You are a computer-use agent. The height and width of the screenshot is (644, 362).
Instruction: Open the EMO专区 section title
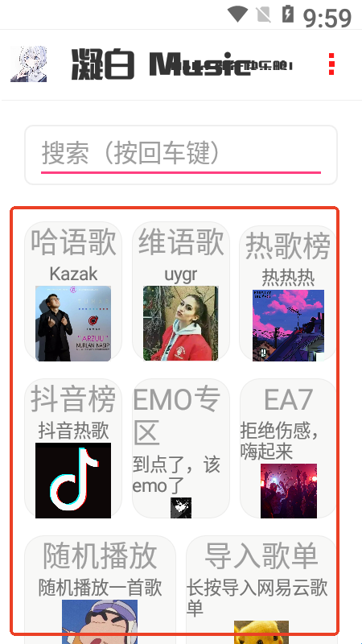tap(176, 416)
